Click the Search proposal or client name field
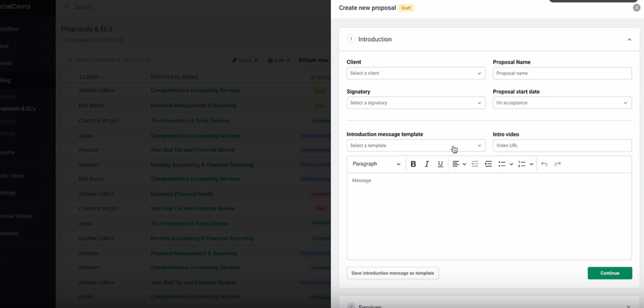This screenshot has width=644, height=308. tap(145, 60)
